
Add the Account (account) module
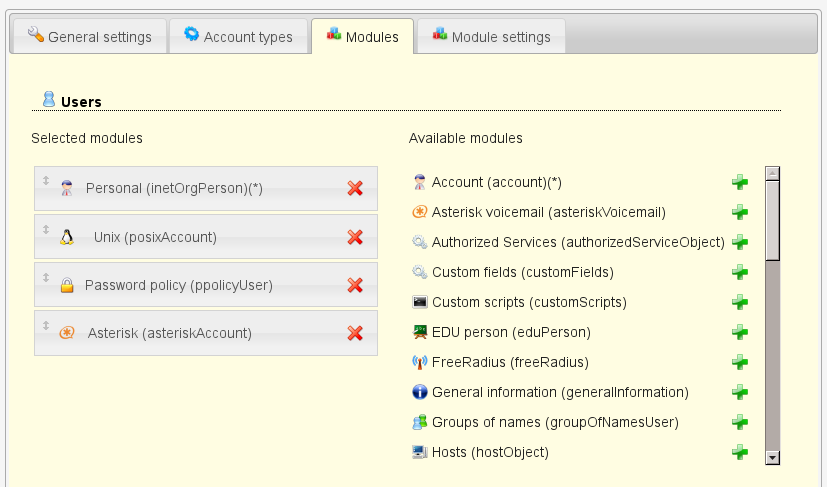739,182
